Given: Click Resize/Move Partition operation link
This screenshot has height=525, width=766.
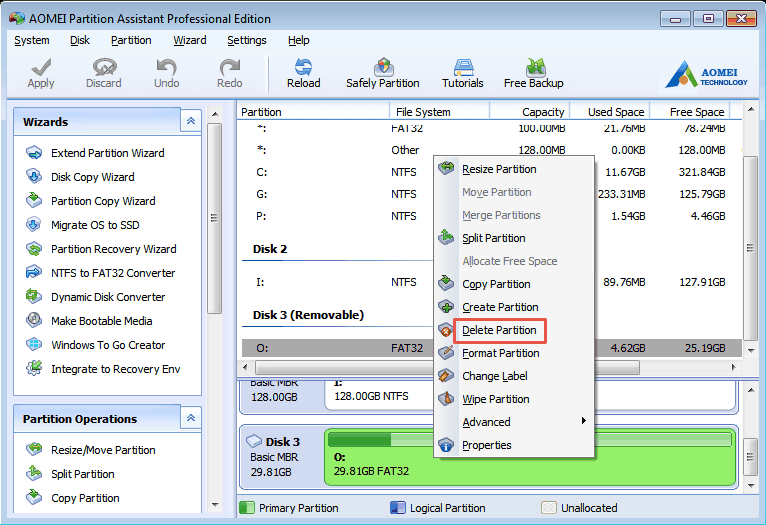Looking at the screenshot, I should click(103, 450).
